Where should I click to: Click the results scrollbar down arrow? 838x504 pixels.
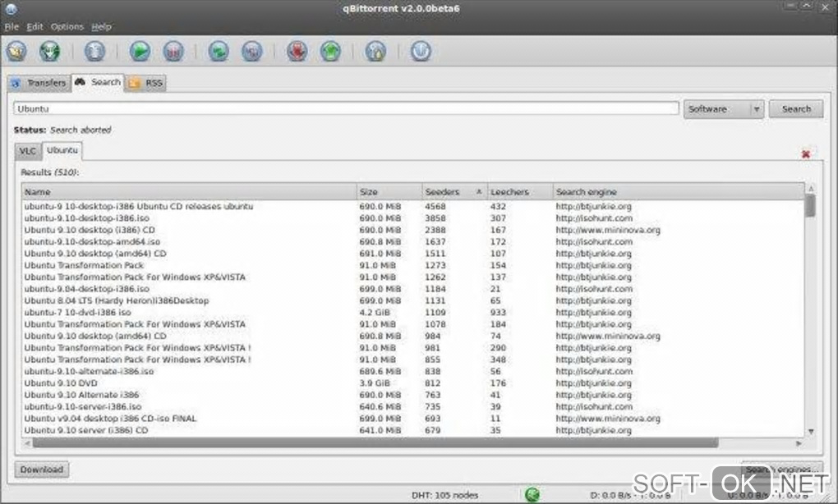[811, 432]
